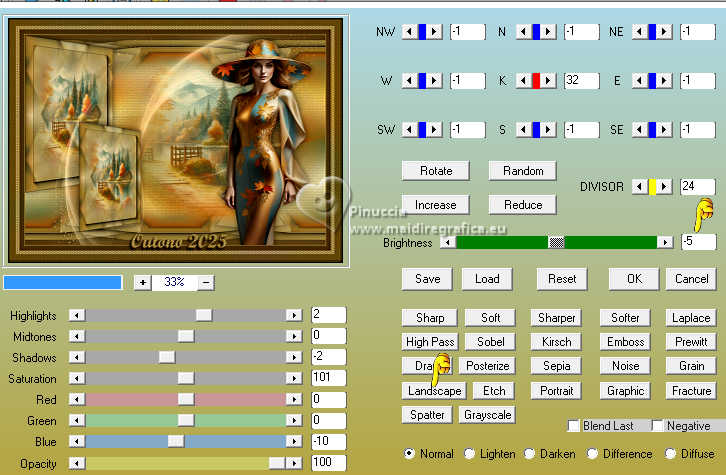The image size is (726, 475).
Task: Load a saved preset
Action: [x=487, y=279]
